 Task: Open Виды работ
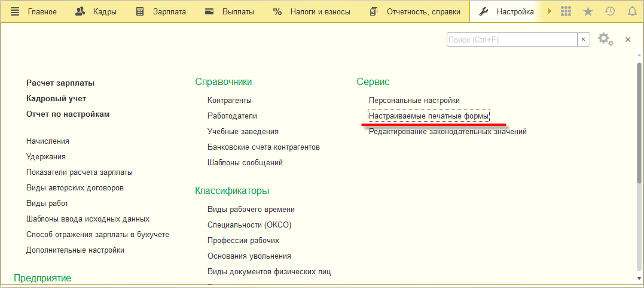[47, 204]
